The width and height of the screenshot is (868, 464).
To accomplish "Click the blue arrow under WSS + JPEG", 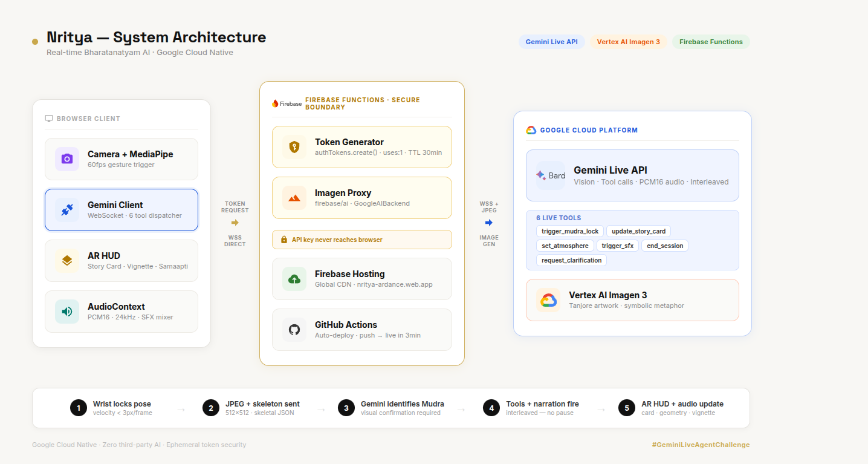I will pyautogui.click(x=489, y=223).
